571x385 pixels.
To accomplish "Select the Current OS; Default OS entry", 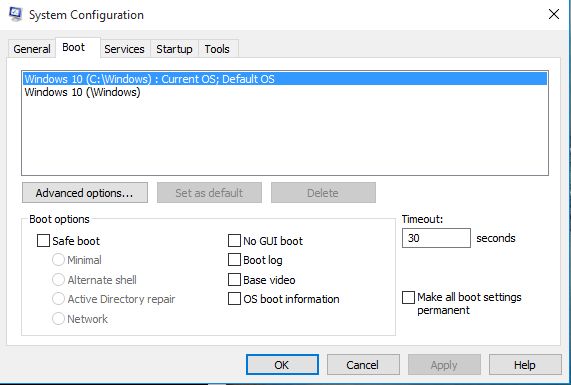I will pyautogui.click(x=285, y=79).
